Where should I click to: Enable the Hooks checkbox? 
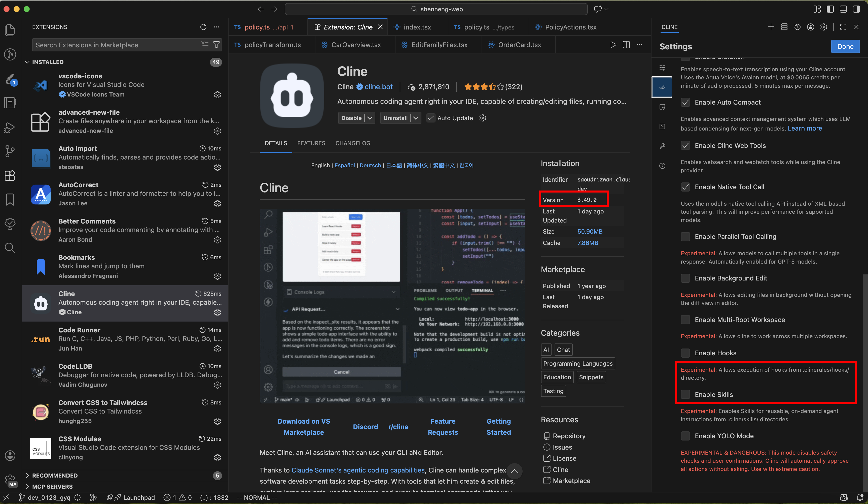coord(685,353)
